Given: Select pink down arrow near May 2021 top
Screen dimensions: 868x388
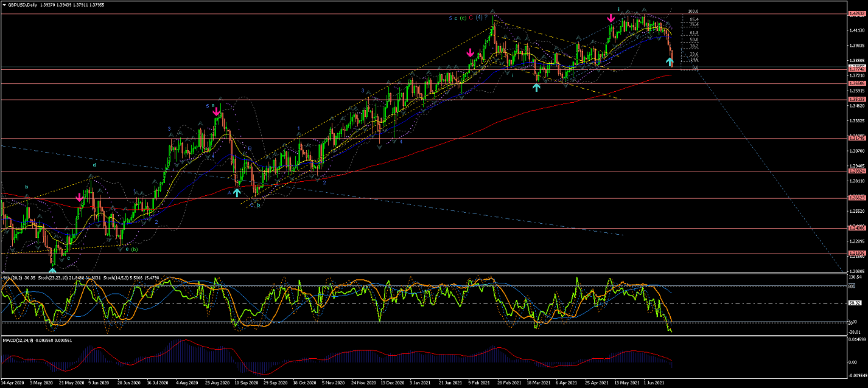Looking at the screenshot, I should click(611, 19).
